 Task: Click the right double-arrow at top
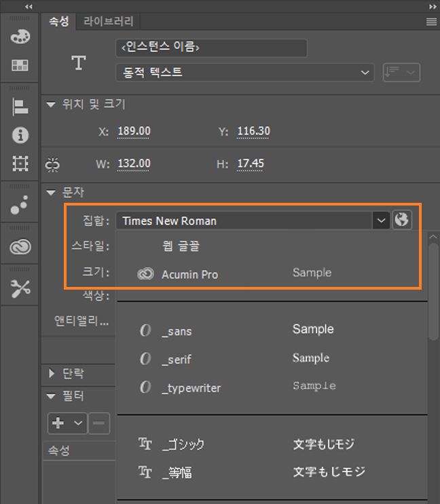pos(433,6)
